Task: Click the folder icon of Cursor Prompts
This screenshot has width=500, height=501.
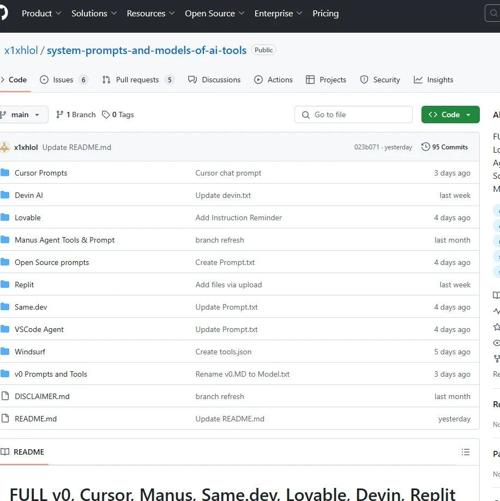Action: coord(5,173)
